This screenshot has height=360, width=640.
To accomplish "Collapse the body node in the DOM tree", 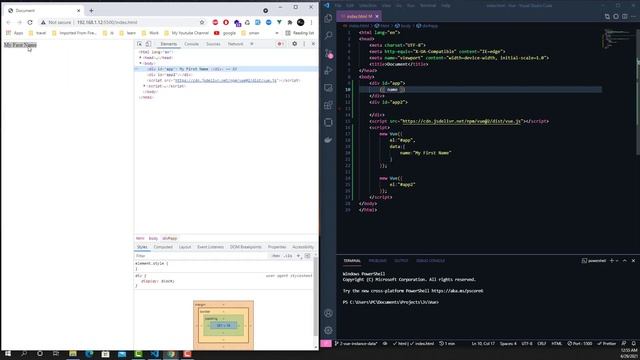I will coord(141,63).
